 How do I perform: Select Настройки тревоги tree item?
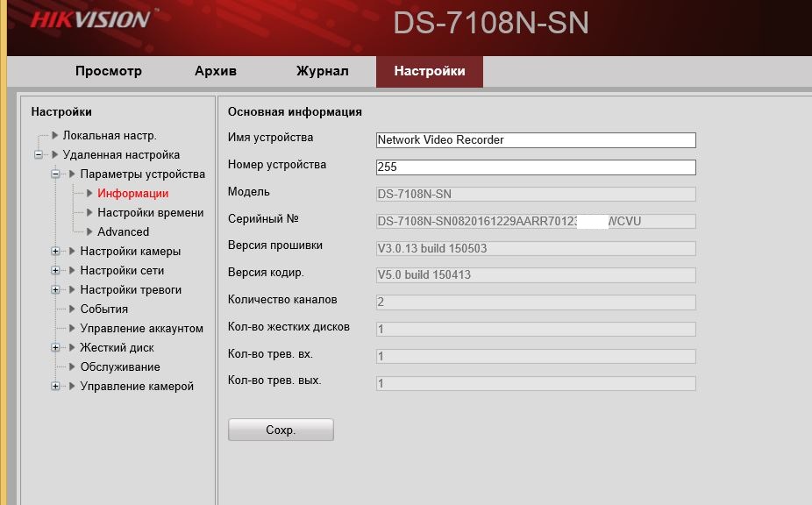click(x=131, y=289)
